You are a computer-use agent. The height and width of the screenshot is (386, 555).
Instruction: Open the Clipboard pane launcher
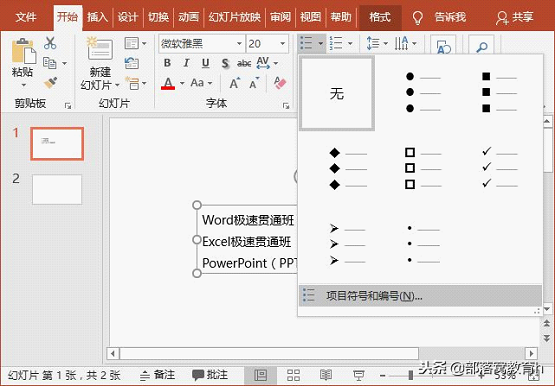tap(68, 105)
